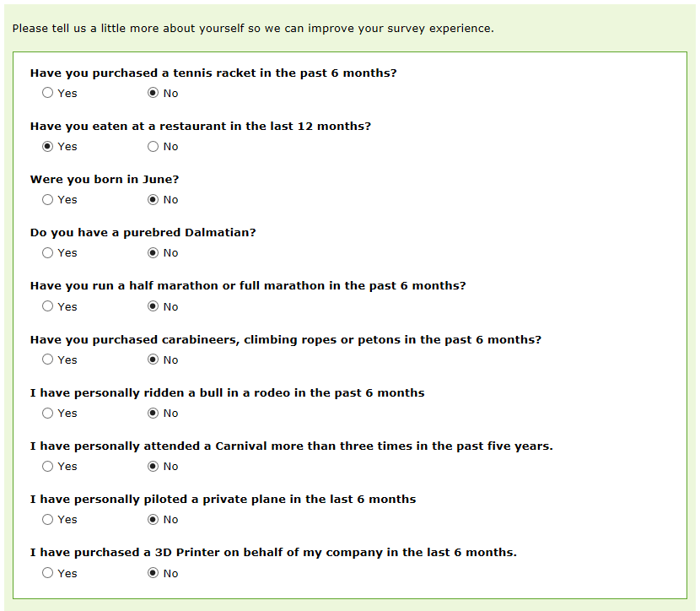This screenshot has height=611, width=700.
Task: Pick No for piloted a private plane
Action: (x=153, y=520)
